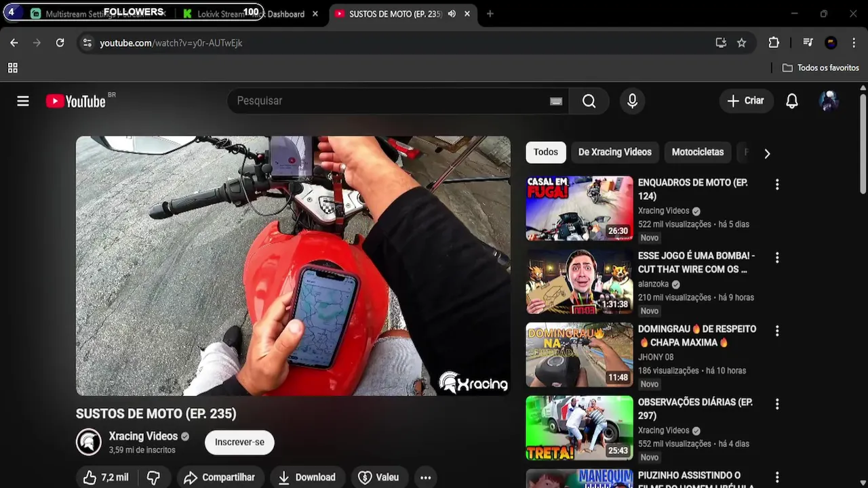Go to YouTube home via logo

tap(76, 101)
